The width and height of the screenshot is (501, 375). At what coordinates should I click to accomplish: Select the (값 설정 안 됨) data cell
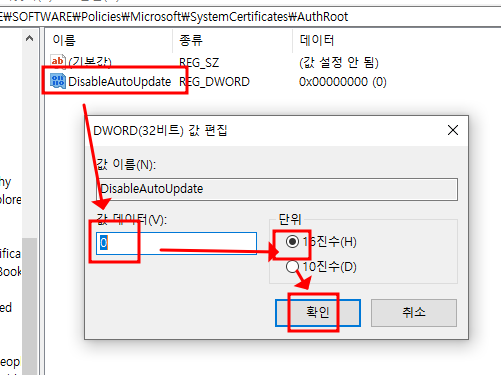coord(339,62)
